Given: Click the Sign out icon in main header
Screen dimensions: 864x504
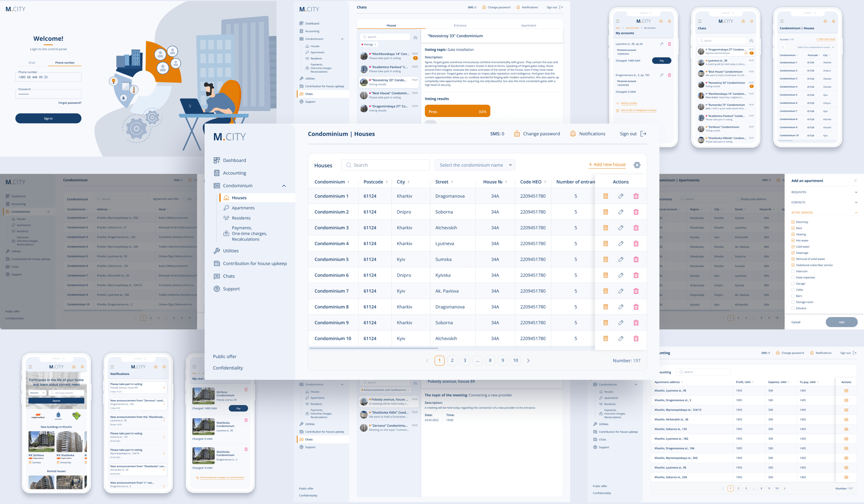Looking at the screenshot, I should [x=643, y=134].
